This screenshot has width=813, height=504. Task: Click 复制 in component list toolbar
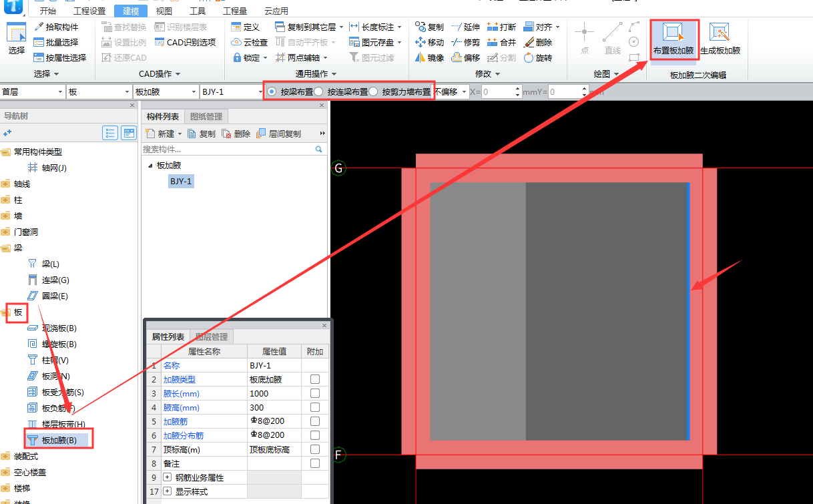(202, 134)
